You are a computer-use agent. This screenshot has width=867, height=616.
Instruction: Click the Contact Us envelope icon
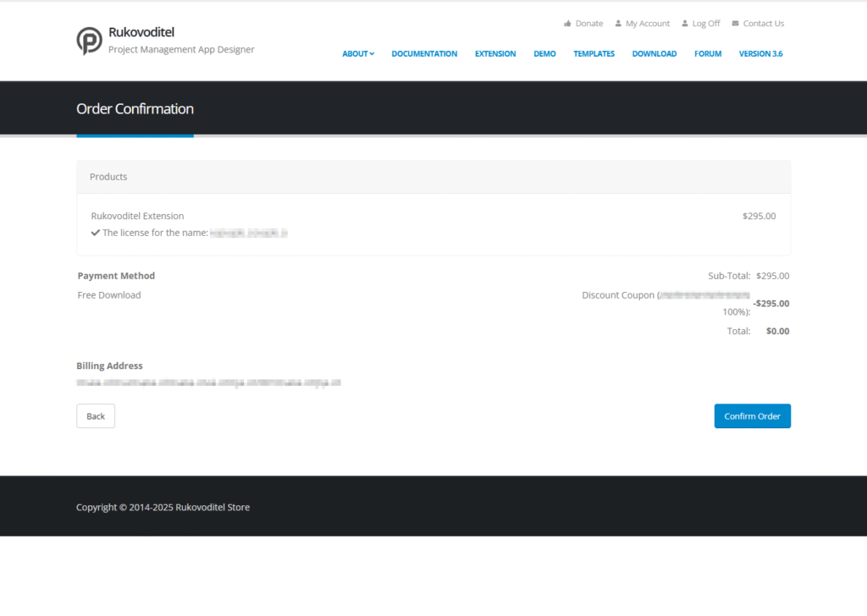pyautogui.click(x=735, y=24)
